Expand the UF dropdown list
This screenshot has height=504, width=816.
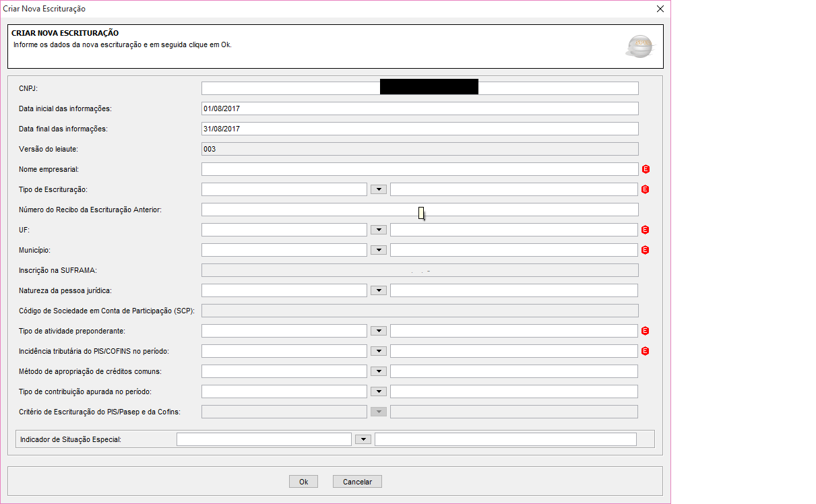coord(379,230)
